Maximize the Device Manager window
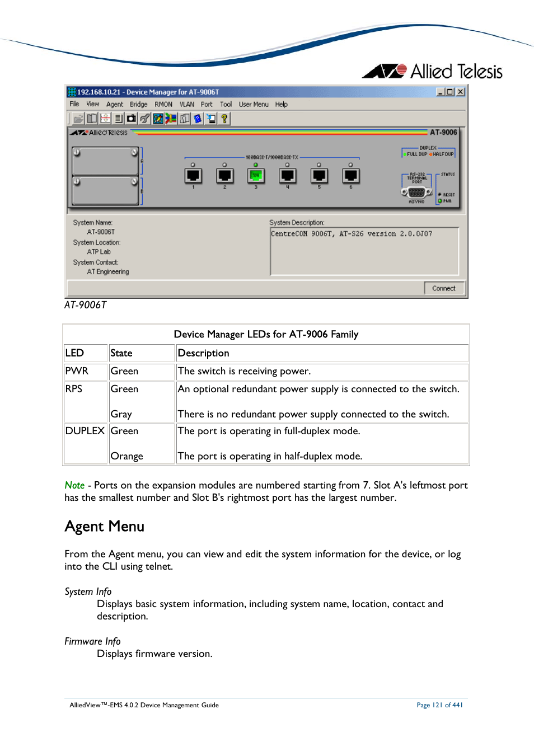The height and width of the screenshot is (756, 534). click(x=449, y=92)
